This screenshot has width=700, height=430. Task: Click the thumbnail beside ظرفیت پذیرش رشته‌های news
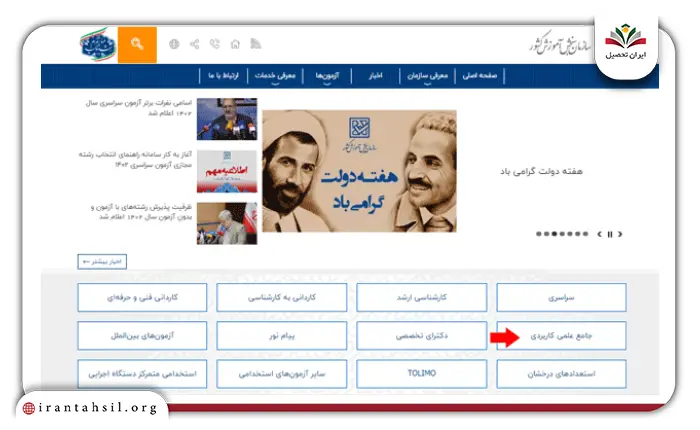[227, 223]
